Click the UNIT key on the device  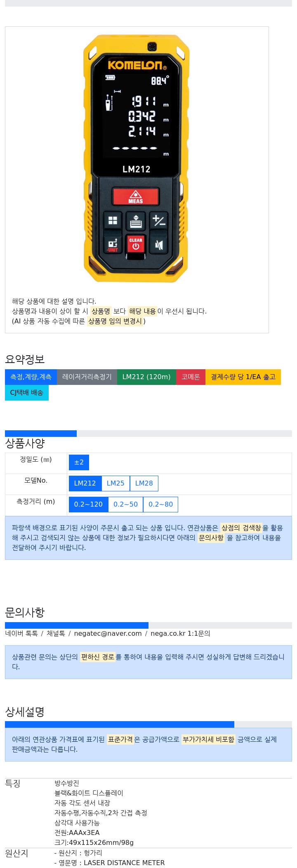[113, 245]
